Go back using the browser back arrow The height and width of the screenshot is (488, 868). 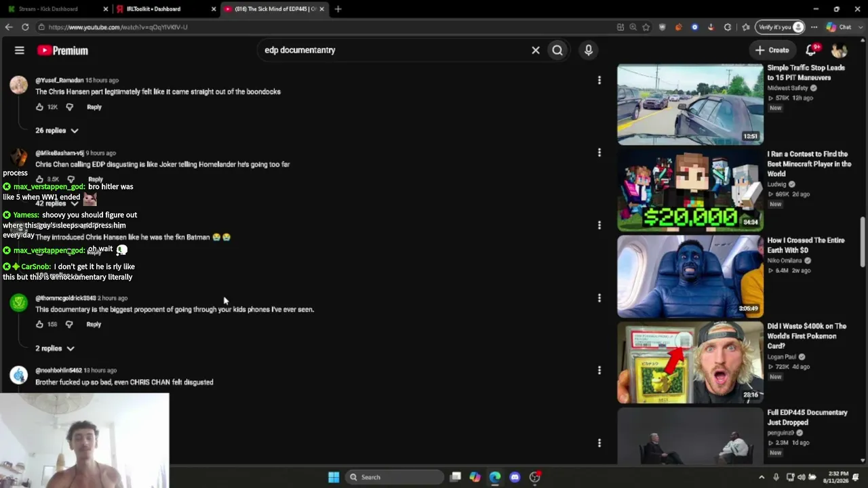tap(9, 27)
